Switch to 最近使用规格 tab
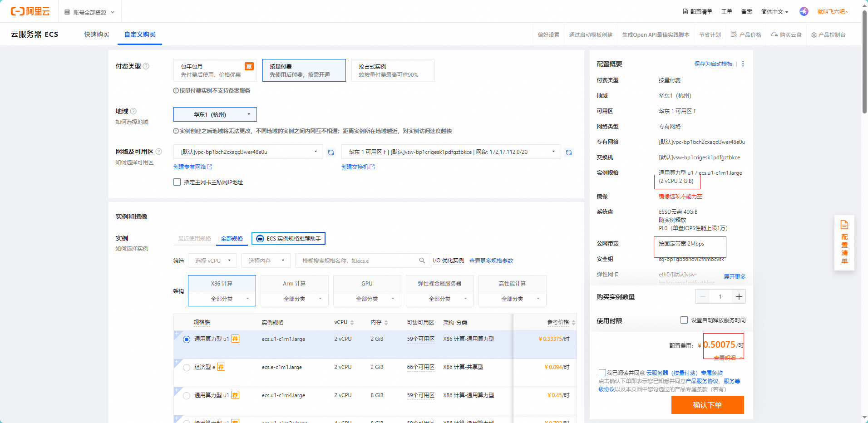 [x=194, y=239]
